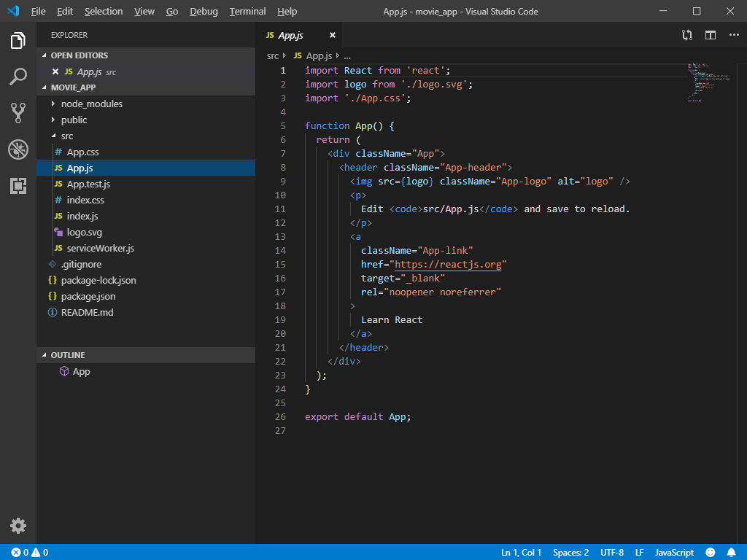This screenshot has height=560, width=747.
Task: Change encoding via UTF-8 indicator
Action: coord(612,553)
